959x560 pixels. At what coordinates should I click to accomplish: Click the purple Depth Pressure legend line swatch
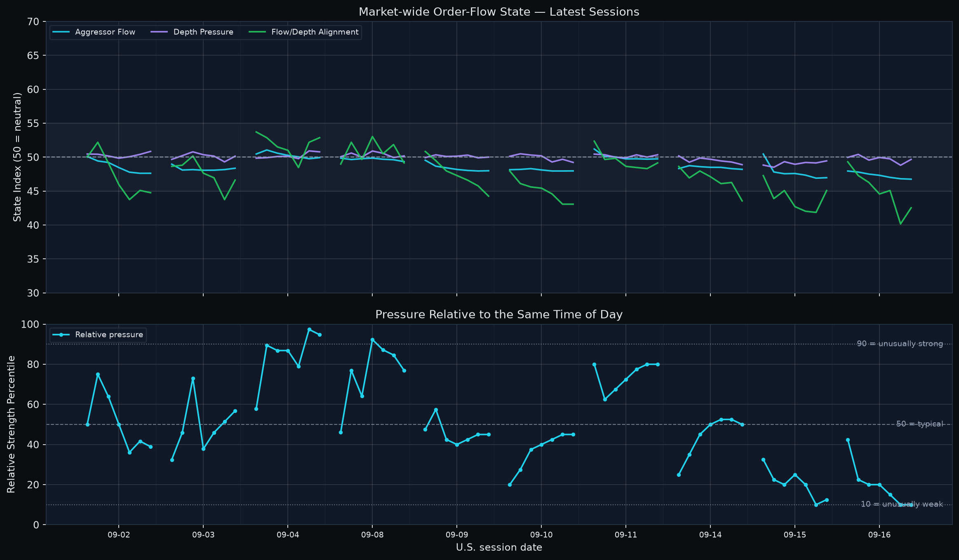160,32
